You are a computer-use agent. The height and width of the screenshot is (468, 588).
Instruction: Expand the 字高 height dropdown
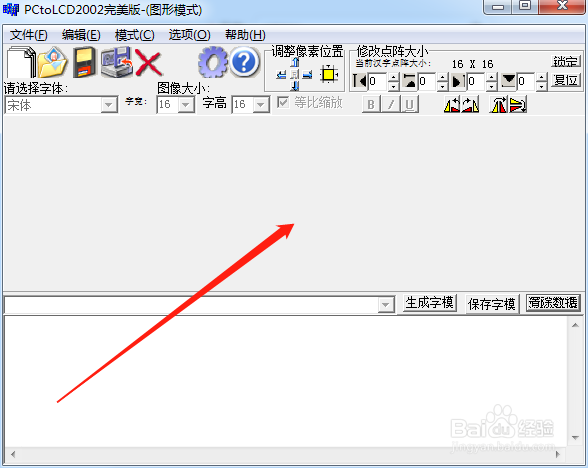[261, 105]
